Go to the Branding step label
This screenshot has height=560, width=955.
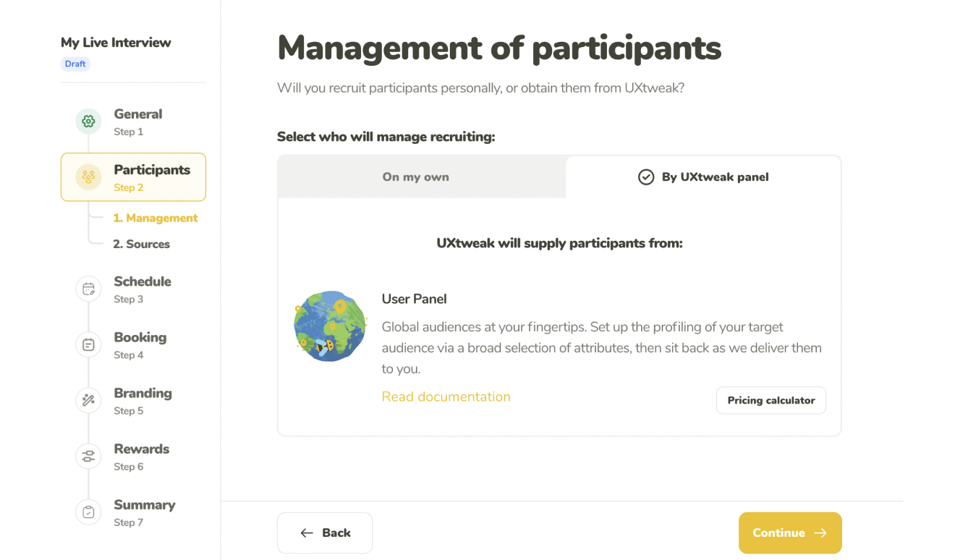(x=143, y=393)
